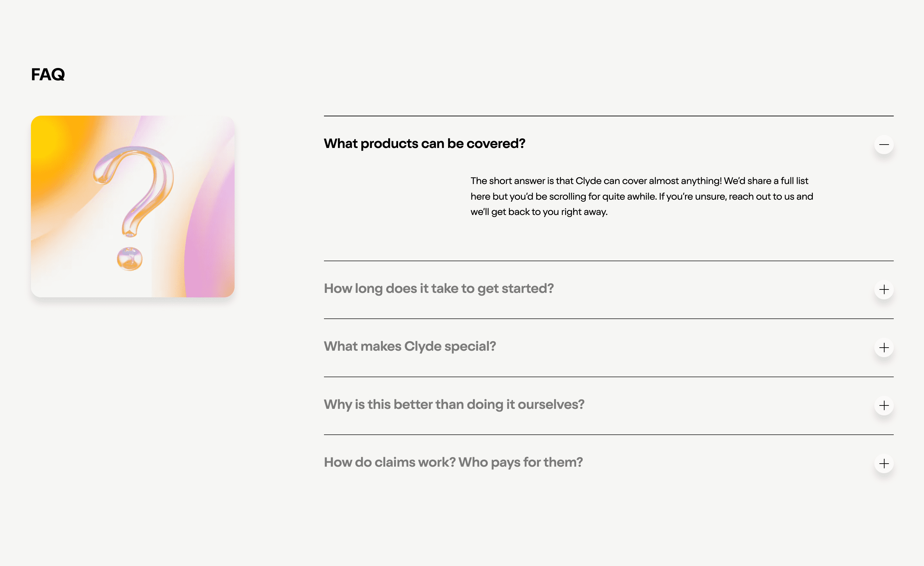Open 'Why is this better than doing it ourselves?'
This screenshot has height=566, width=924.
point(454,405)
